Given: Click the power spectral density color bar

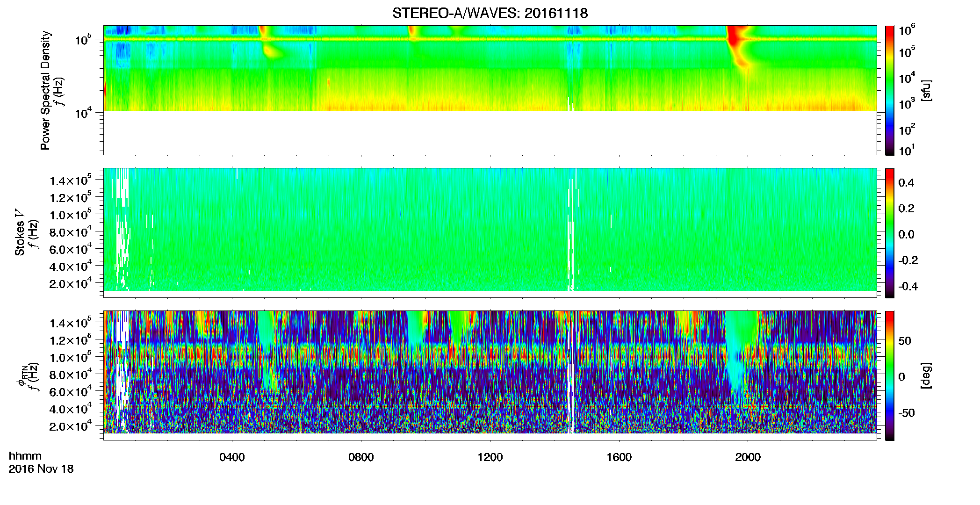Looking at the screenshot, I should (x=890, y=90).
